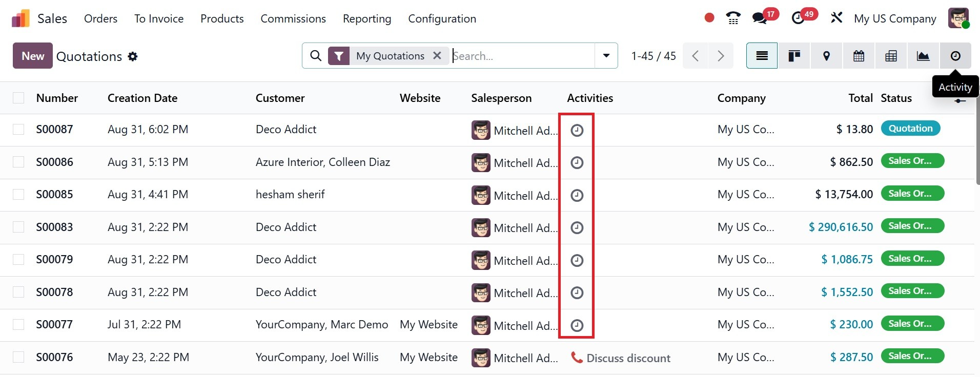Expand the search options dropdown arrow
980x377 pixels.
tap(606, 56)
